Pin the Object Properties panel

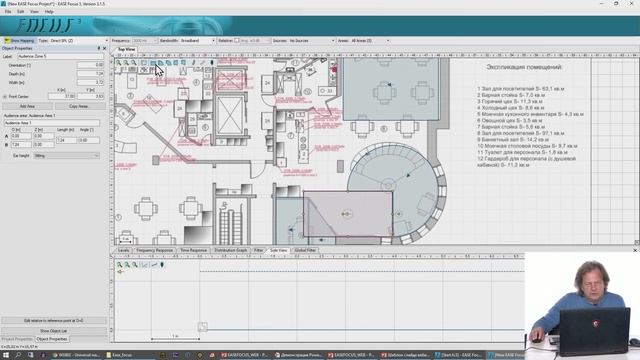pos(99,48)
